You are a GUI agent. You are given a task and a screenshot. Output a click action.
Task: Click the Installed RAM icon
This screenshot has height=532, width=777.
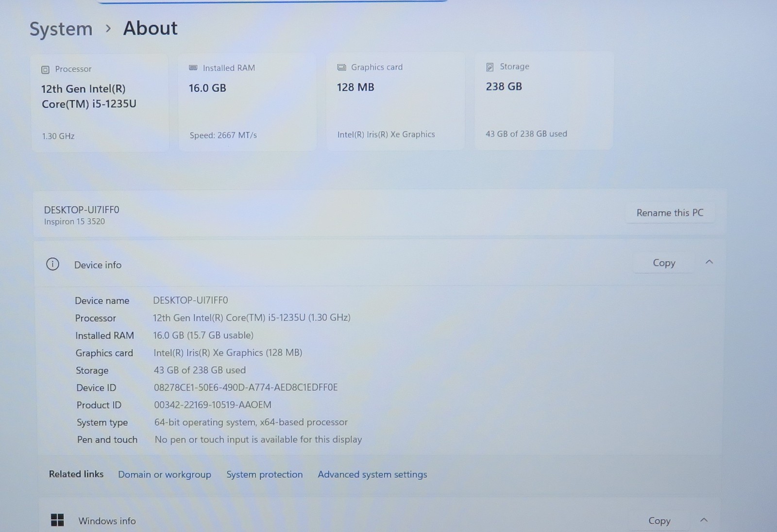tap(193, 68)
